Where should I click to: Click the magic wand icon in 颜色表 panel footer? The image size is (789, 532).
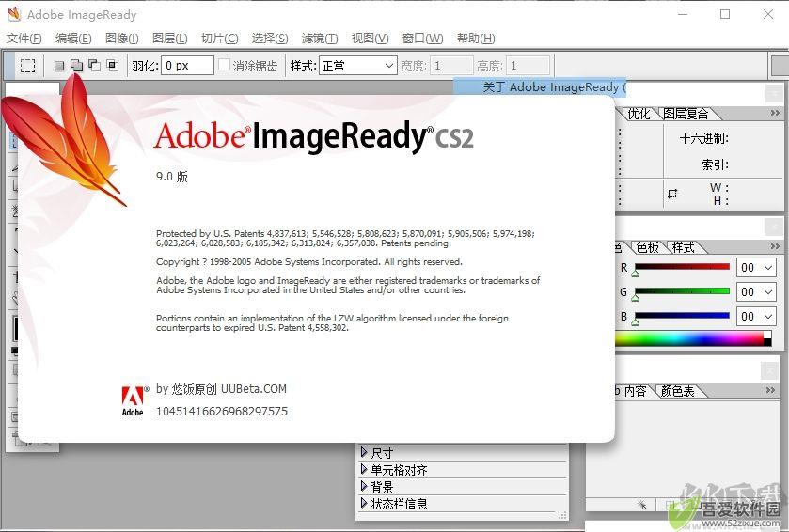641,504
